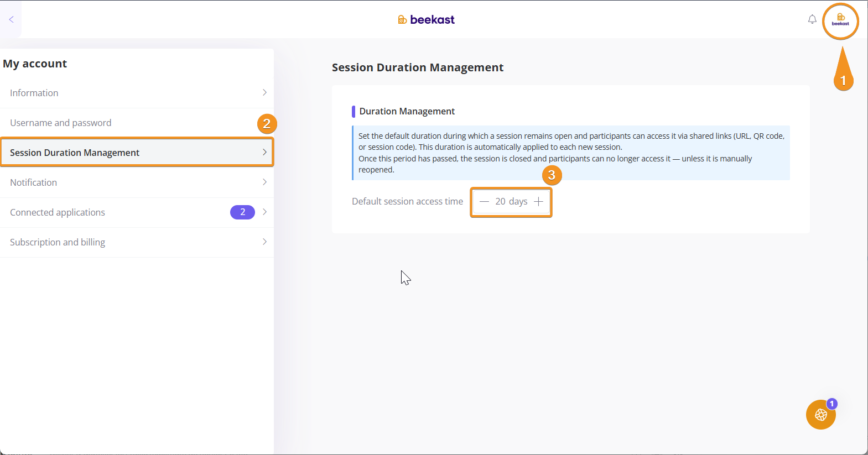
Task: Go to Notification settings
Action: pyautogui.click(x=34, y=182)
